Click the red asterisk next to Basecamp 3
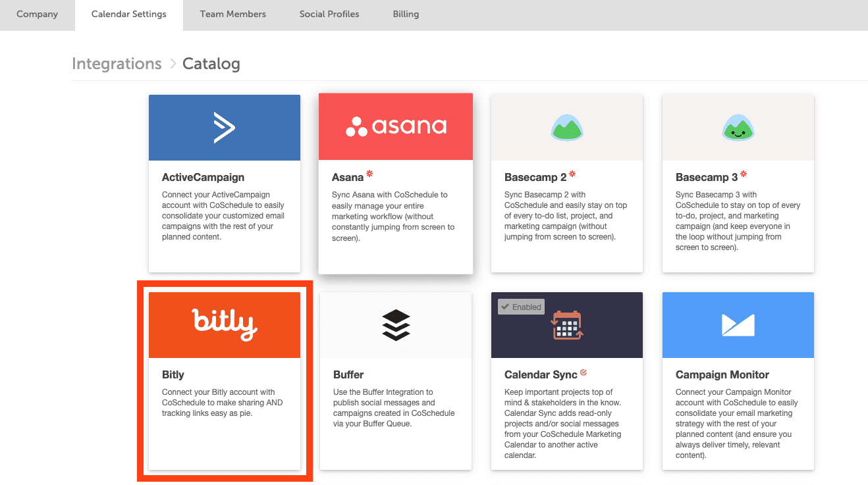Image resolution: width=868 pixels, height=485 pixels. 744,174
